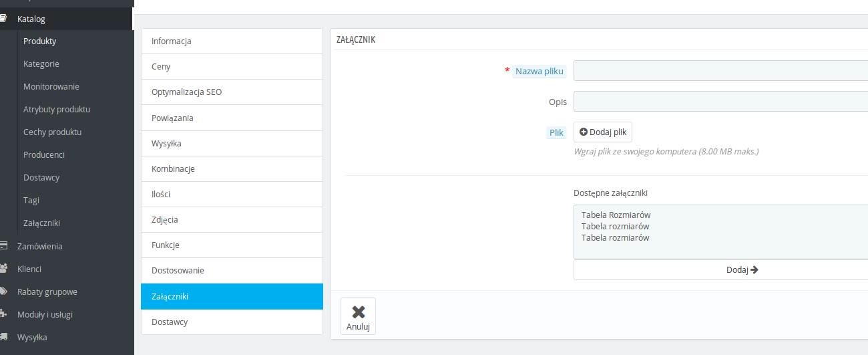868x355 pixels.
Task: Switch to Optymalizacja SEO tab
Action: [232, 92]
